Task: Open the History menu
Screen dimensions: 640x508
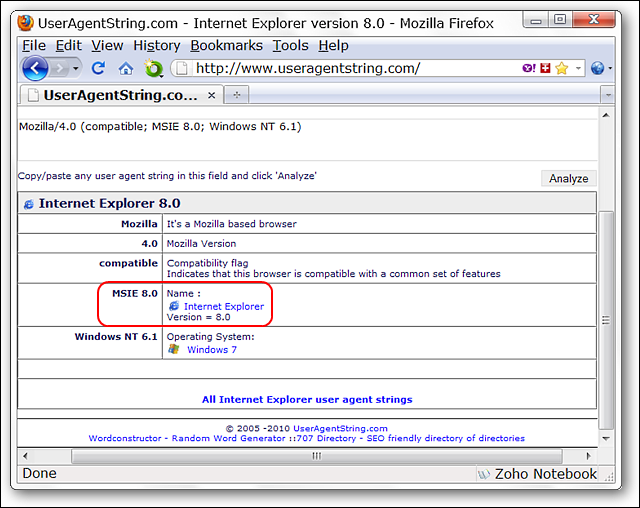Action: point(156,45)
